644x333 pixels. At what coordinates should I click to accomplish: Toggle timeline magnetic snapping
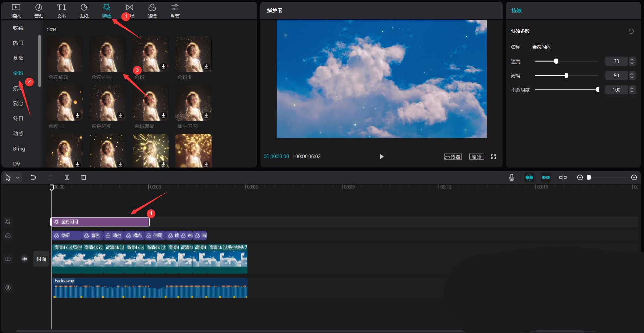[x=529, y=177]
